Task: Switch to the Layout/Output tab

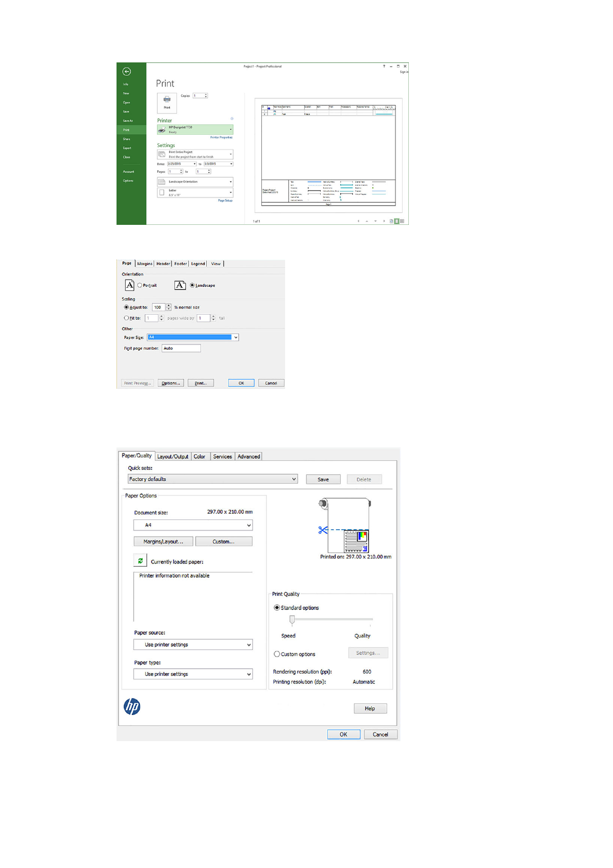Action: 173,456
